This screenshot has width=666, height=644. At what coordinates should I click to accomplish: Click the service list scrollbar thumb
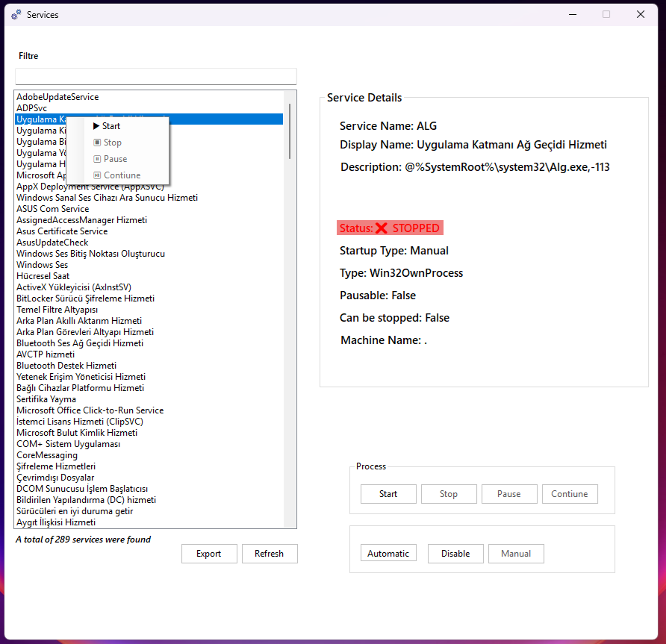pos(290,131)
